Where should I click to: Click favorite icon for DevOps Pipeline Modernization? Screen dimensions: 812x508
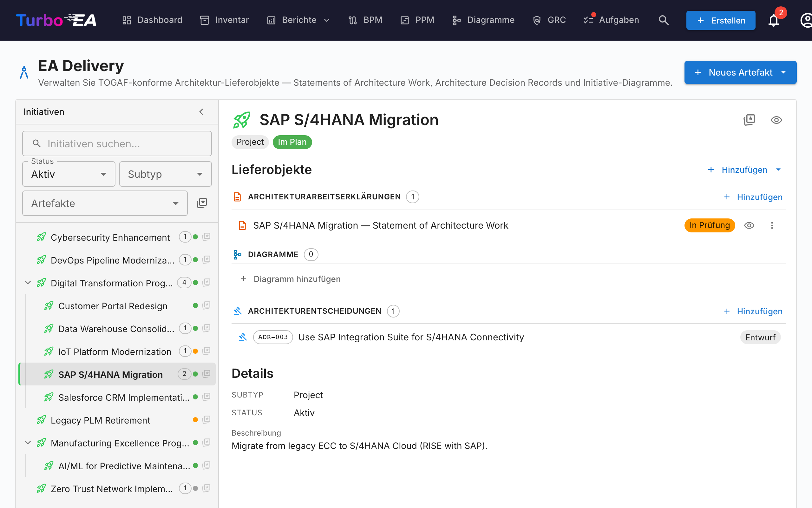click(206, 260)
